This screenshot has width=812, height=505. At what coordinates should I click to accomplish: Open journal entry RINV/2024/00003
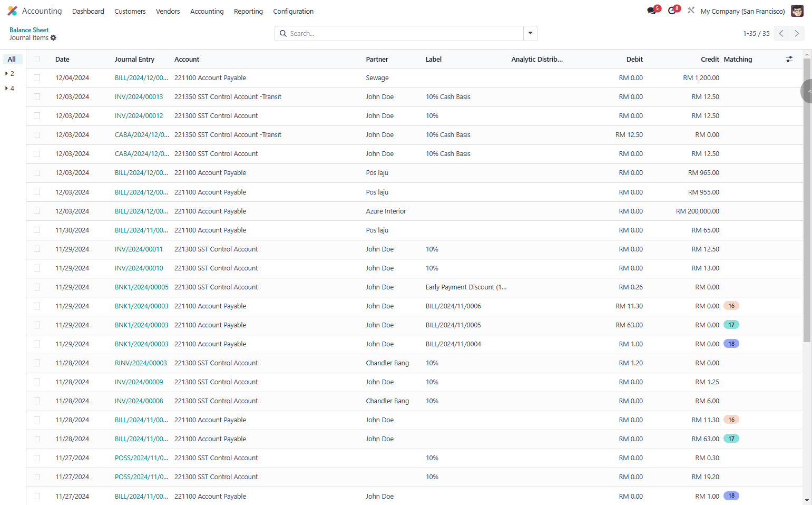pyautogui.click(x=141, y=363)
